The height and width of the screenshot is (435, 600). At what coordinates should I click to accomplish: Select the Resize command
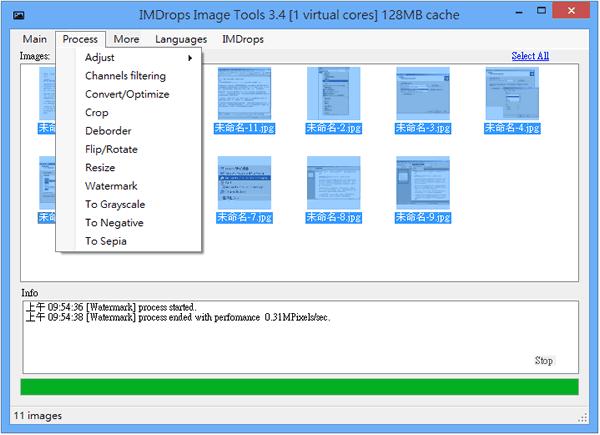pyautogui.click(x=129, y=168)
